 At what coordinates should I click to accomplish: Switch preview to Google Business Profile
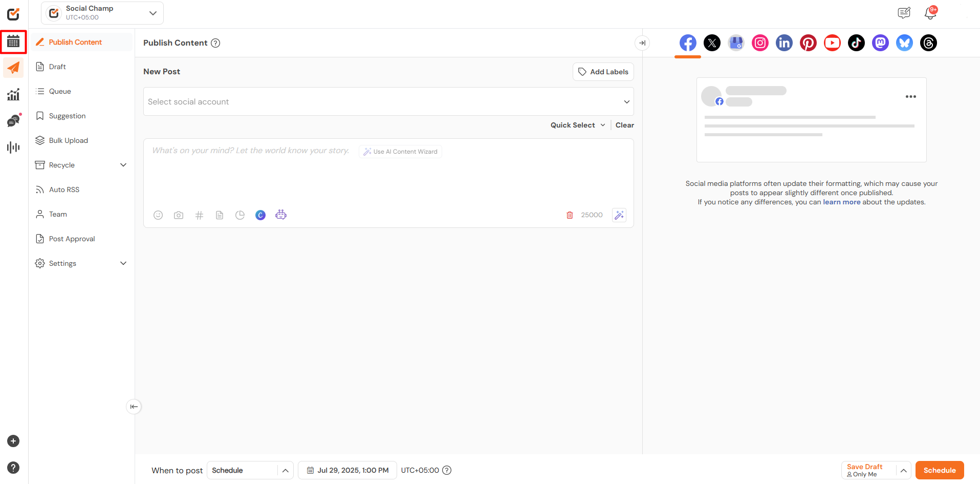coord(736,43)
